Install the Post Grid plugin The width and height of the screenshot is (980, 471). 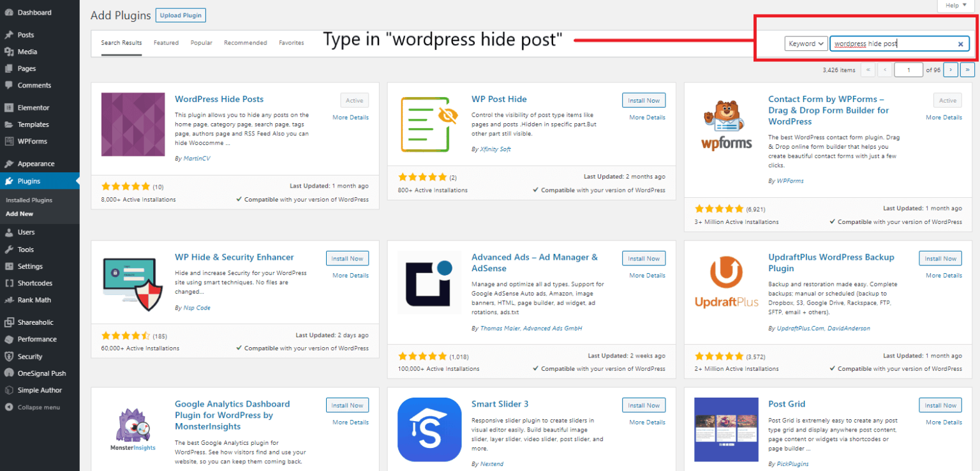[940, 405]
